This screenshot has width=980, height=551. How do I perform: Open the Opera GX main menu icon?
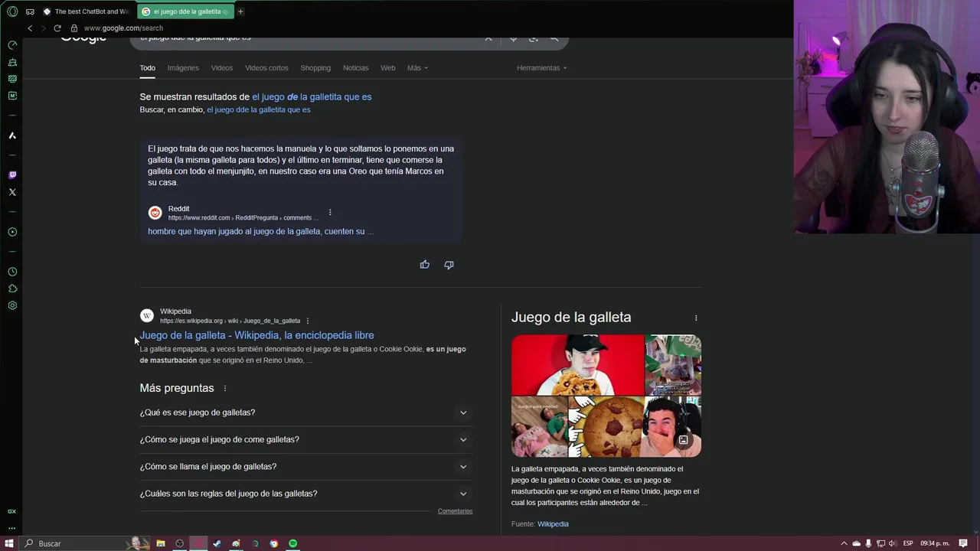(x=12, y=11)
